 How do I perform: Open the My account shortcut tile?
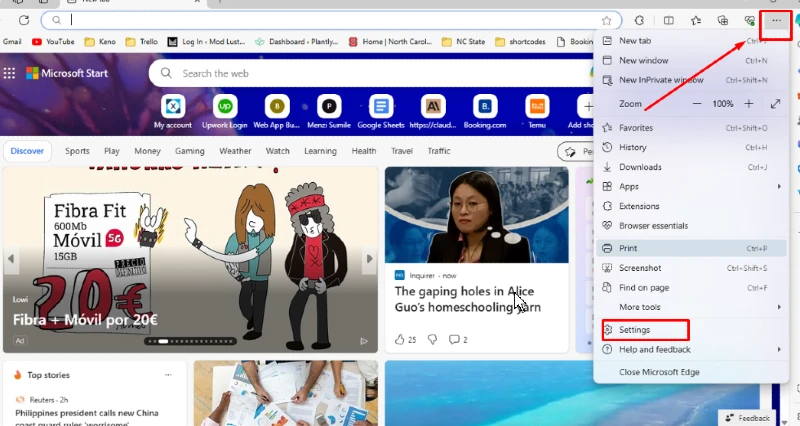[173, 112]
